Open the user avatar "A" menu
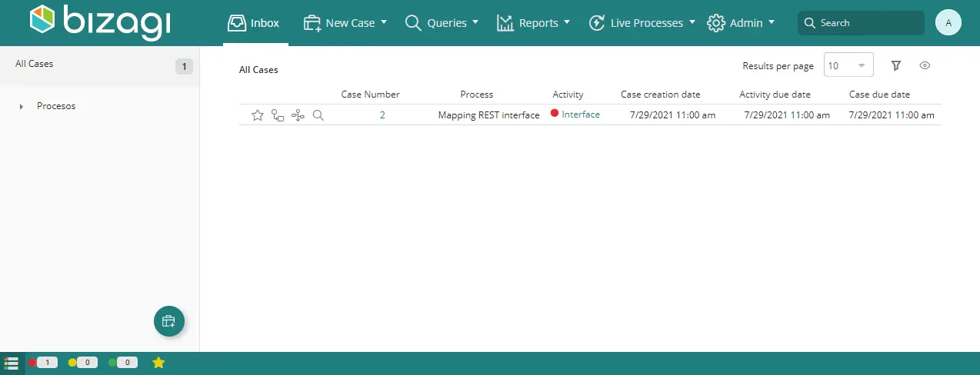The image size is (980, 375). [x=948, y=23]
